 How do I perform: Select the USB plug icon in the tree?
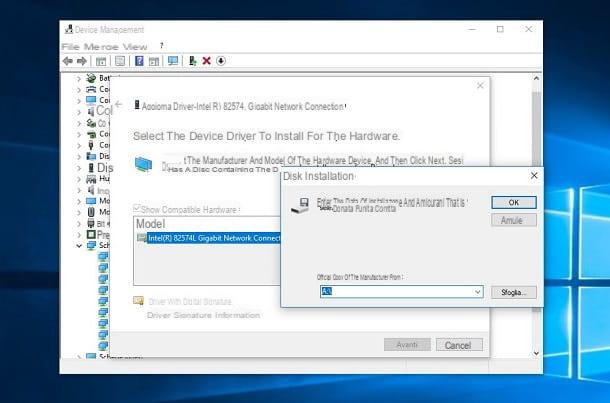coord(91,145)
